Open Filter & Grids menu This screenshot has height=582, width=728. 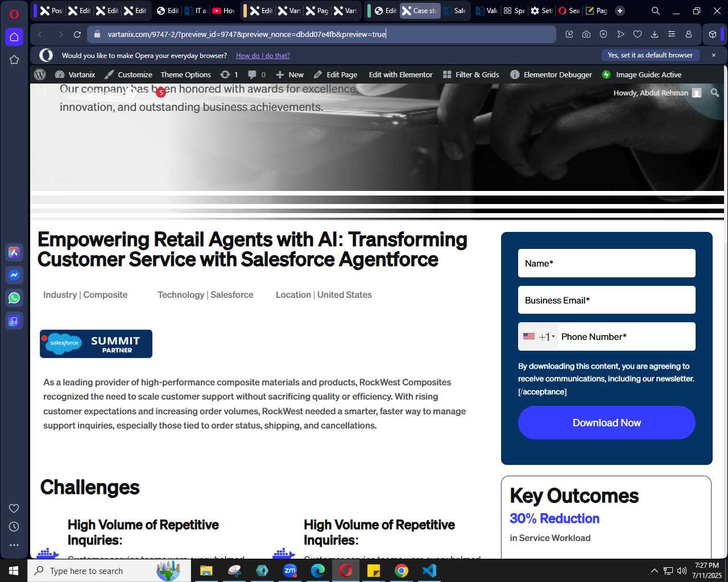[x=471, y=74]
